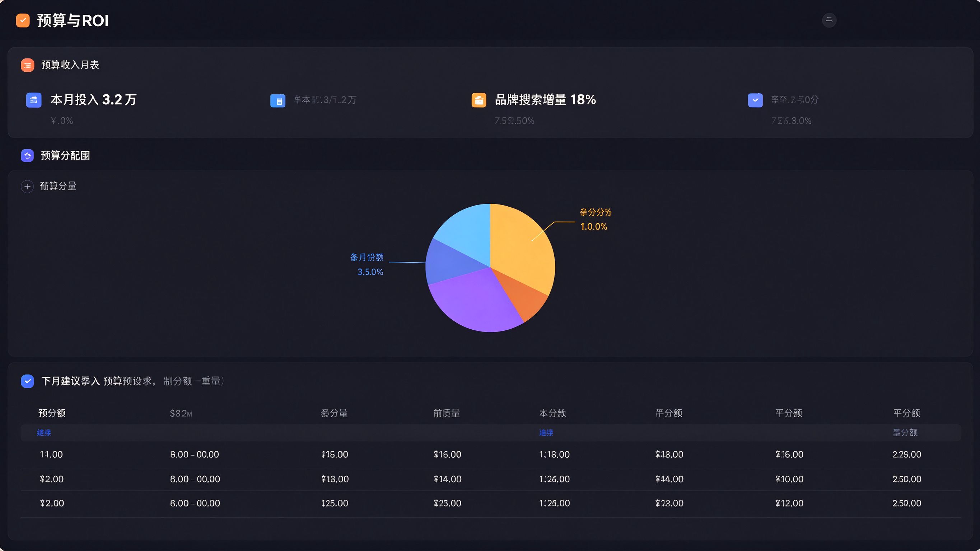The image size is (980, 551).
Task: Click the 3.5.0% pie label
Action: pyautogui.click(x=370, y=272)
